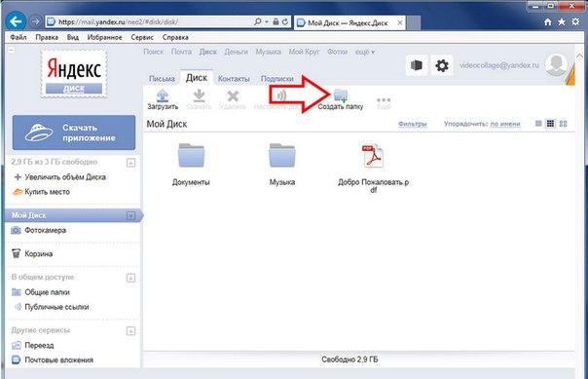Open the Избранное menu

(104, 37)
